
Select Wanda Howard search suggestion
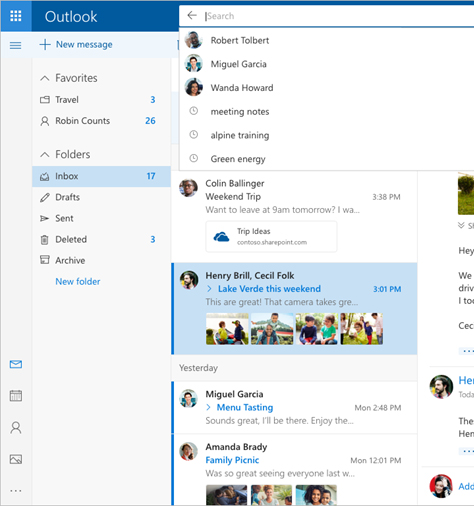coord(326,88)
